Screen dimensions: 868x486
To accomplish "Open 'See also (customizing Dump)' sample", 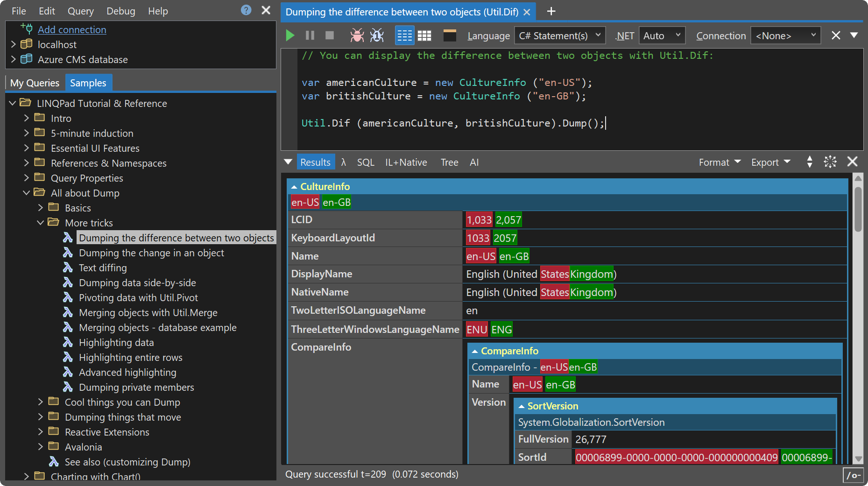I will (127, 462).
